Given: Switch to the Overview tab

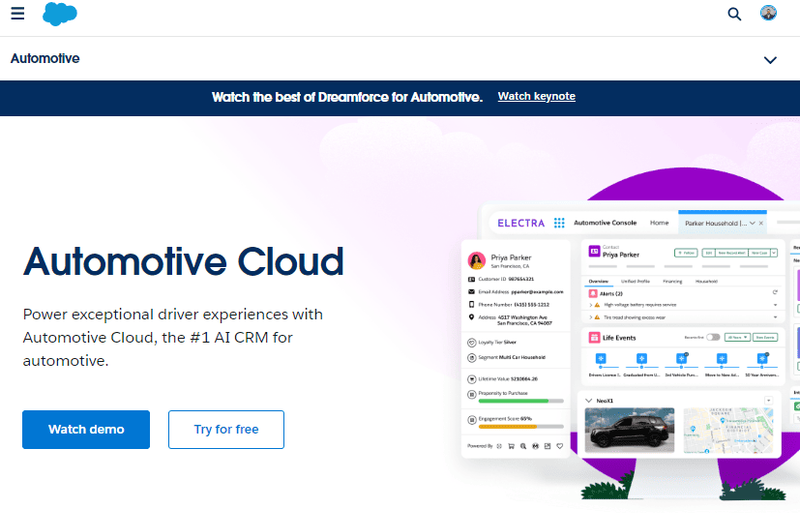Looking at the screenshot, I should click(598, 281).
